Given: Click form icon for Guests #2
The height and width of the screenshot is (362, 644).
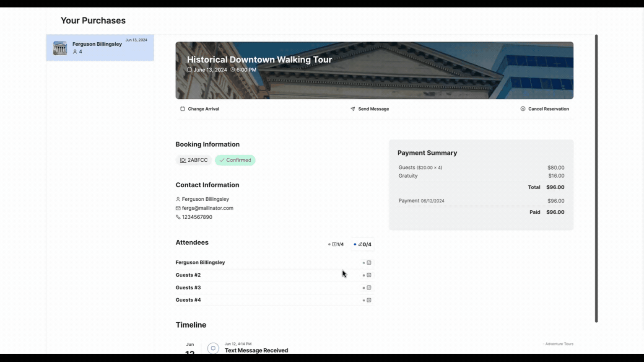Looking at the screenshot, I should coord(369,275).
